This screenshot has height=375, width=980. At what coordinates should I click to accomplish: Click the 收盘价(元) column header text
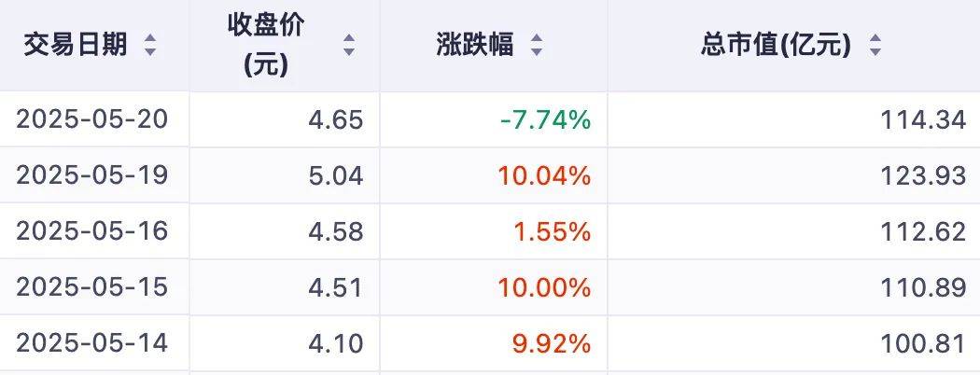266,45
